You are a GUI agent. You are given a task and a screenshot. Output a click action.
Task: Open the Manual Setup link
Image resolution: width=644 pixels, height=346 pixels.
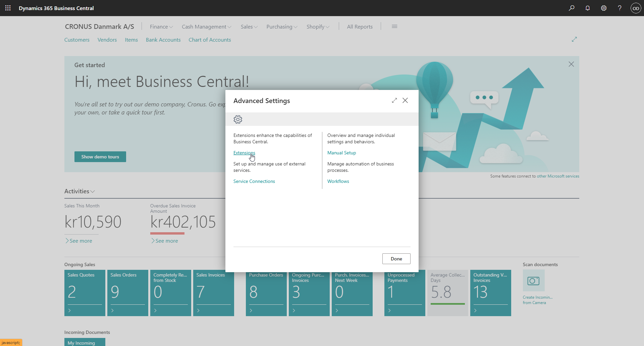tap(341, 153)
